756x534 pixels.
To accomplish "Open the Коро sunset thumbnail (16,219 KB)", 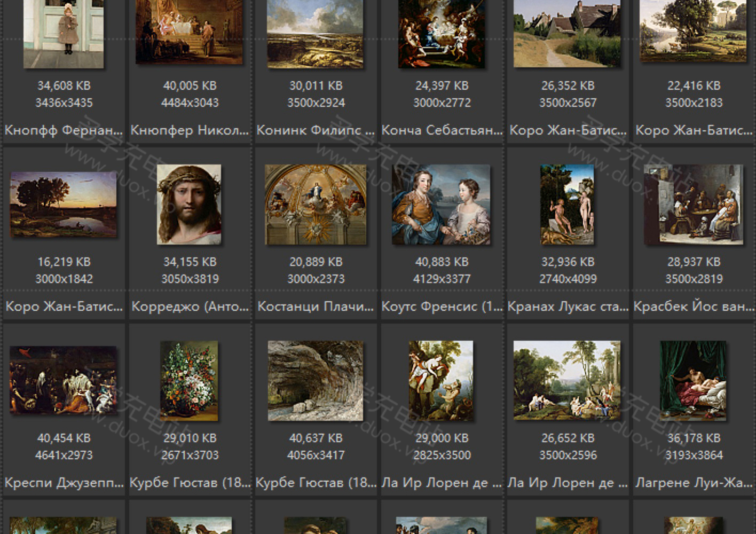I will pos(64,205).
